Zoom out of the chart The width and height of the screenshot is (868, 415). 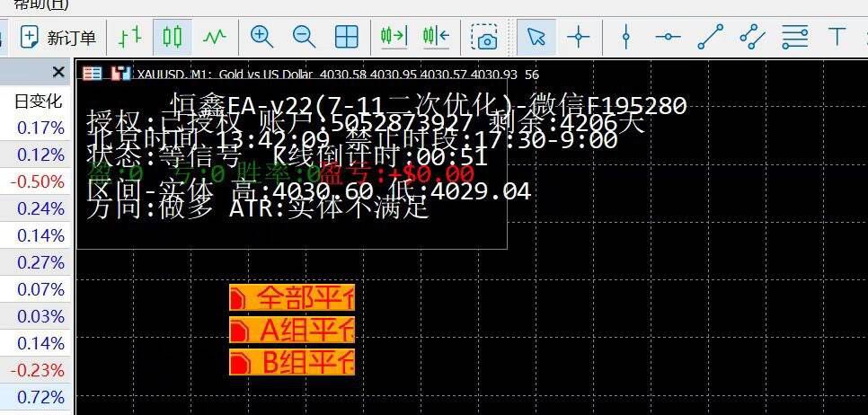click(304, 37)
